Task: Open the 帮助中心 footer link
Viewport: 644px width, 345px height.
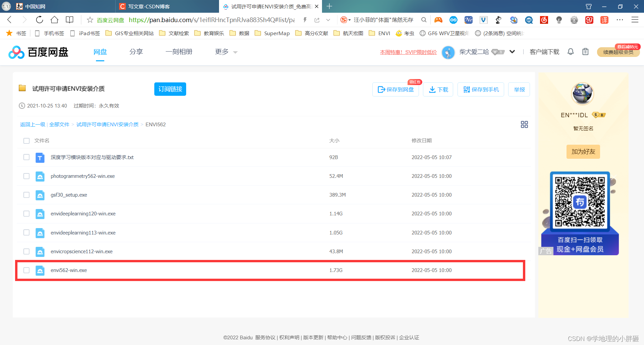Action: tap(337, 338)
